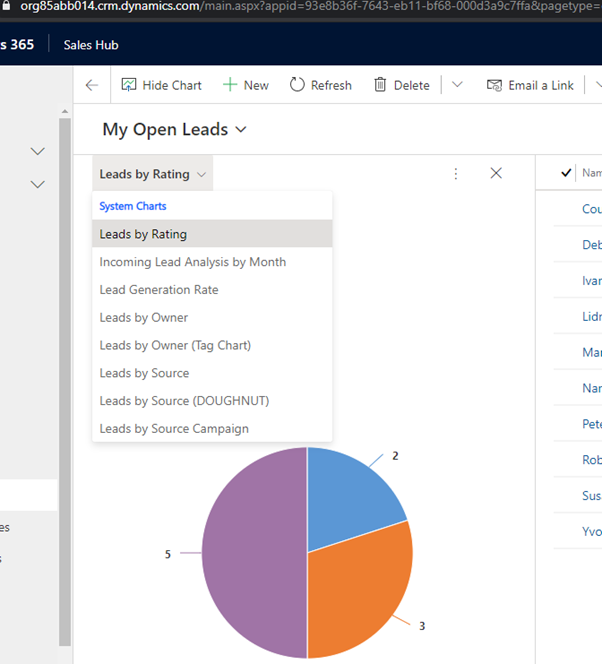
Task: Close the chart pane
Action: pos(496,173)
